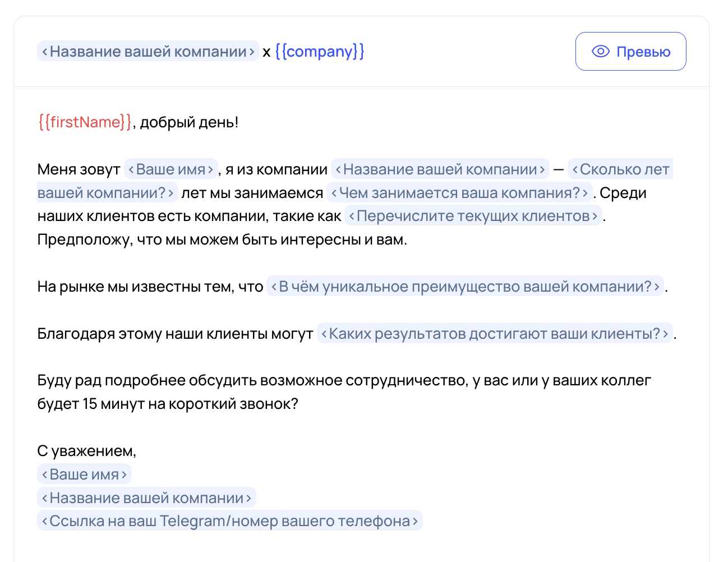Fill the «Ваше имя» placeholder after «Меня зовут»
Screen dimensions: 728x562
171,169
